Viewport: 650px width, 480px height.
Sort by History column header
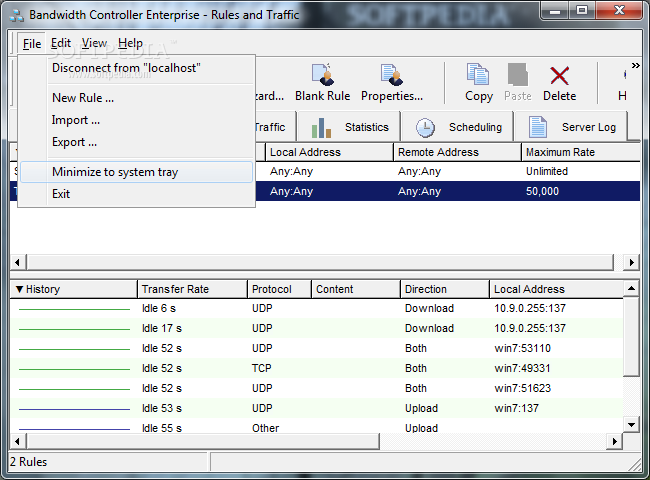(x=74, y=289)
